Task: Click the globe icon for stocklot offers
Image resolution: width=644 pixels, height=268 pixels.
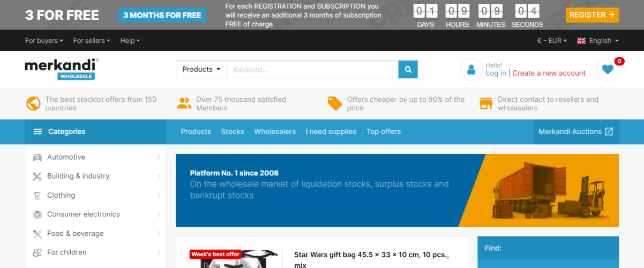Action: click(x=33, y=103)
